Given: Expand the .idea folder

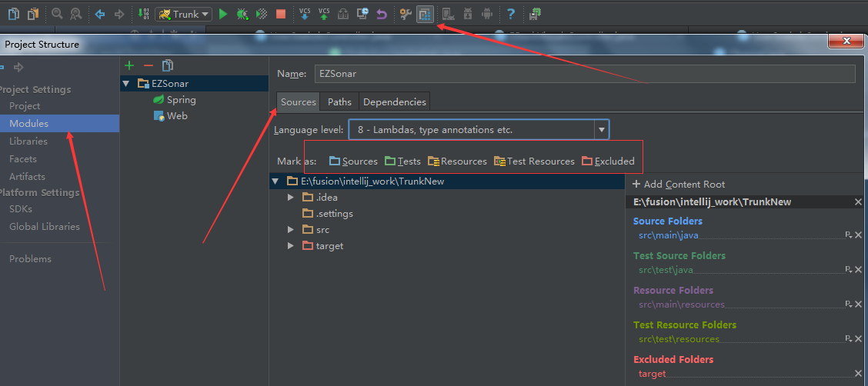Looking at the screenshot, I should tap(291, 198).
